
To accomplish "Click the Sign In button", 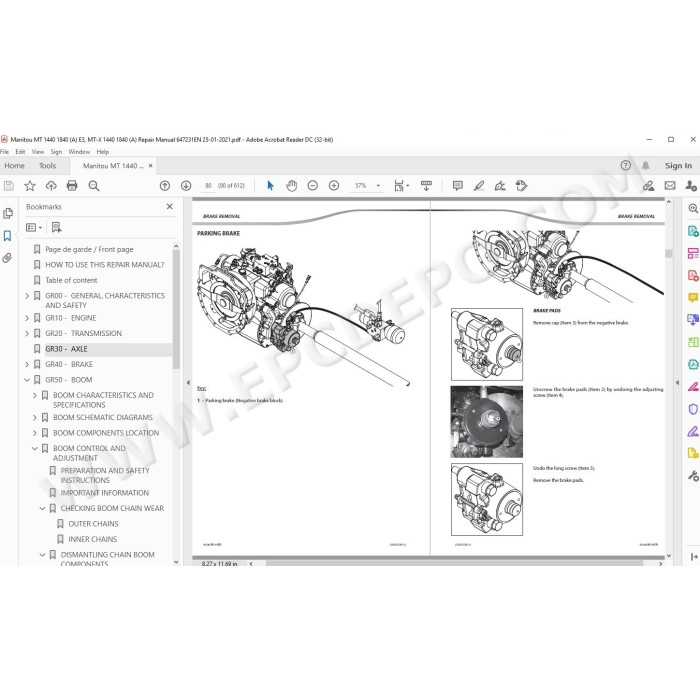I will pyautogui.click(x=678, y=166).
